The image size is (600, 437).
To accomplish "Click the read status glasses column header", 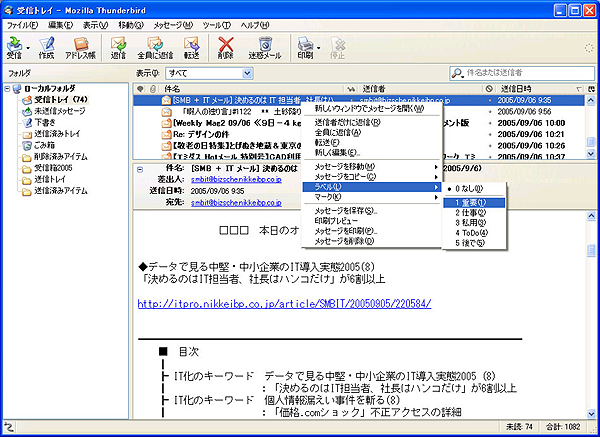I will (351, 89).
